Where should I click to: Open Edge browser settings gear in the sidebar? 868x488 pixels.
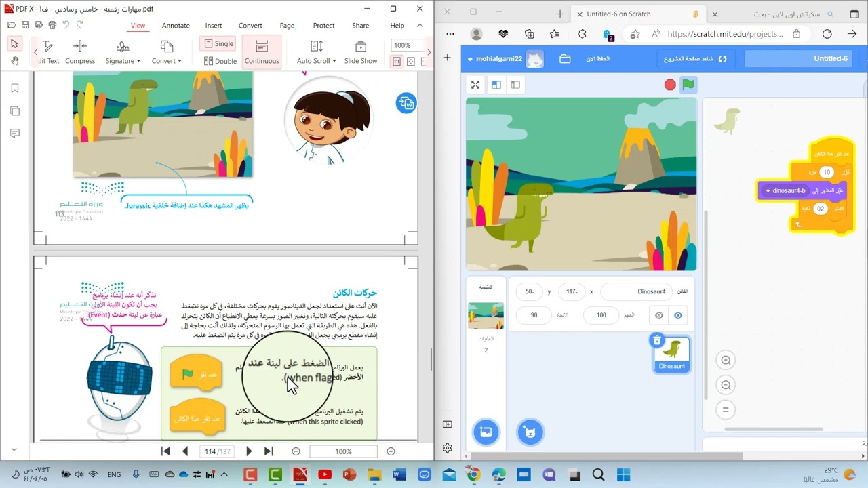click(x=448, y=448)
